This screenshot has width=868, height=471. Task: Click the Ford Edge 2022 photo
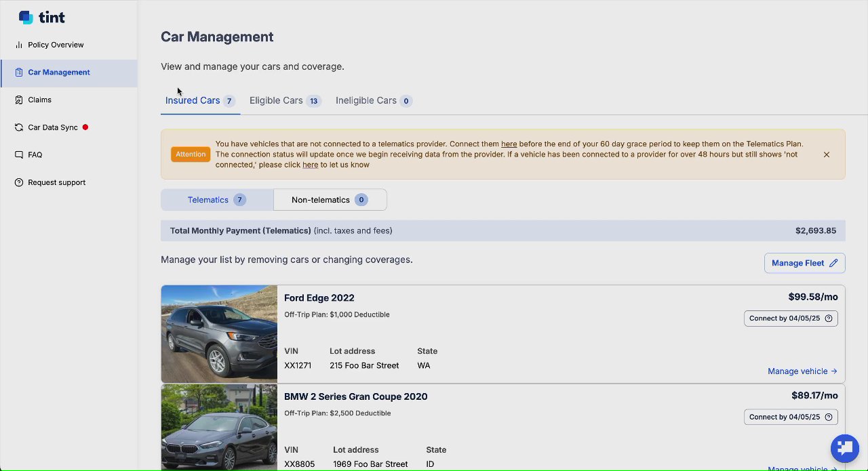coord(219,334)
